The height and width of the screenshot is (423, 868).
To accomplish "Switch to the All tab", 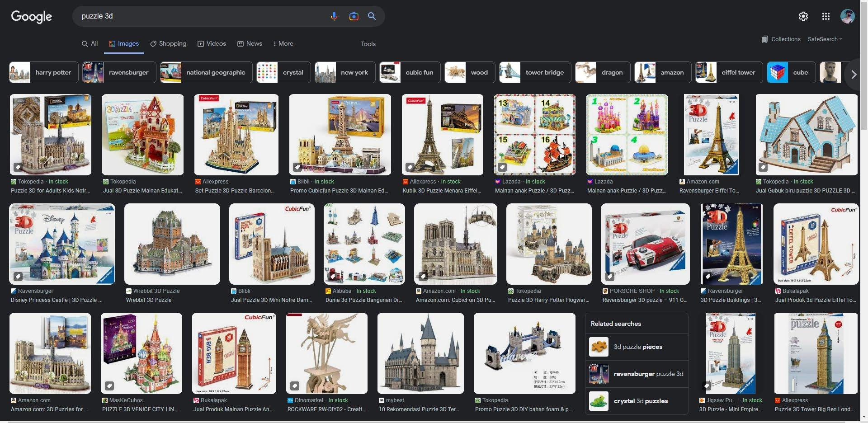I will (x=90, y=44).
